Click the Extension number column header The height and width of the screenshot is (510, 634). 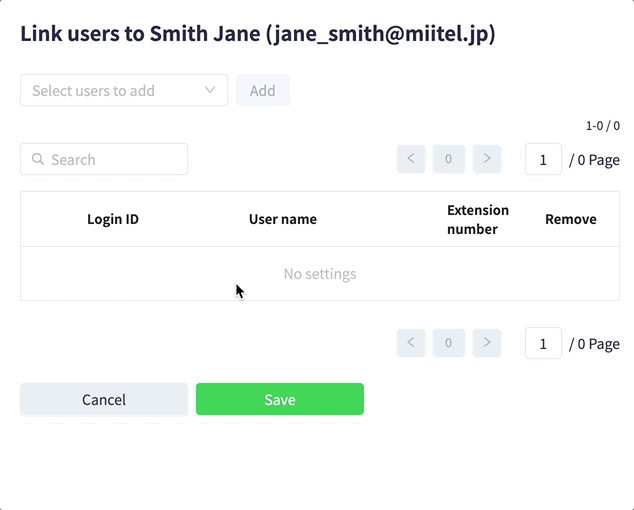pos(478,220)
